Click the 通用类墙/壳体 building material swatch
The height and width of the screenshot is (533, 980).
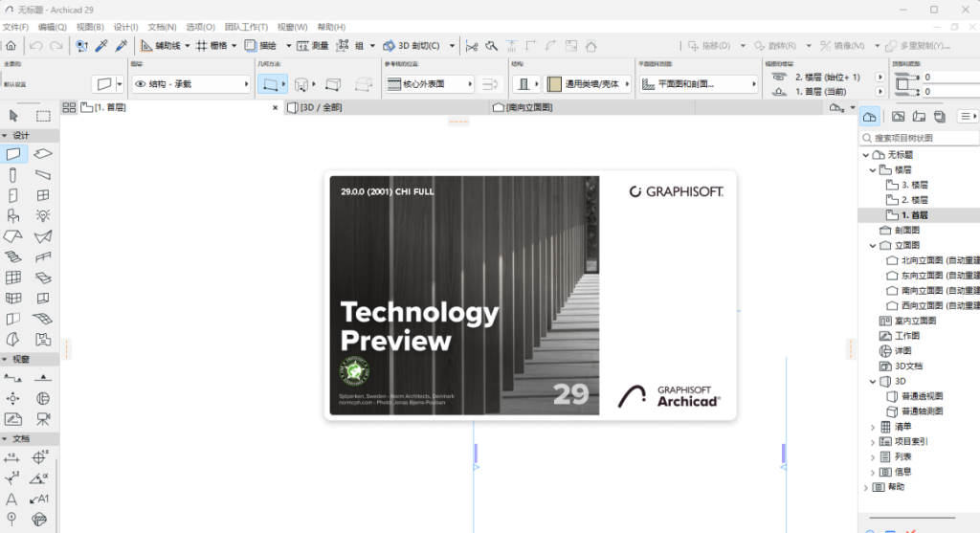[554, 84]
